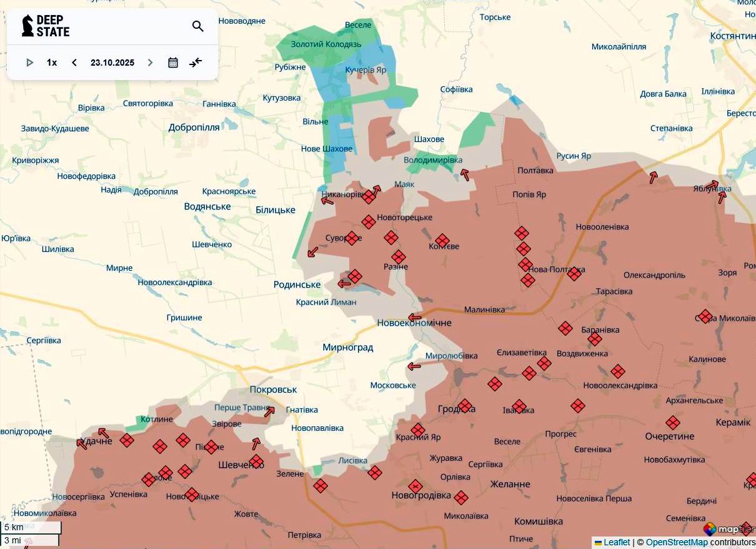Start the timeline playback
The image size is (756, 549).
click(29, 63)
